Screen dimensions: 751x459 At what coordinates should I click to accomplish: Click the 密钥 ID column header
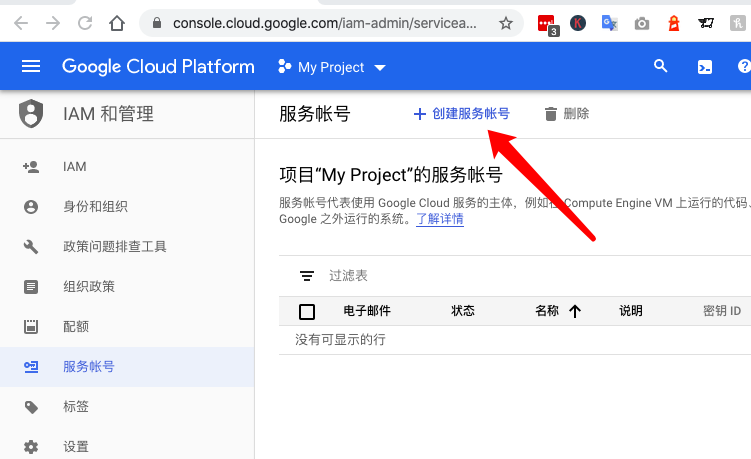[722, 311]
